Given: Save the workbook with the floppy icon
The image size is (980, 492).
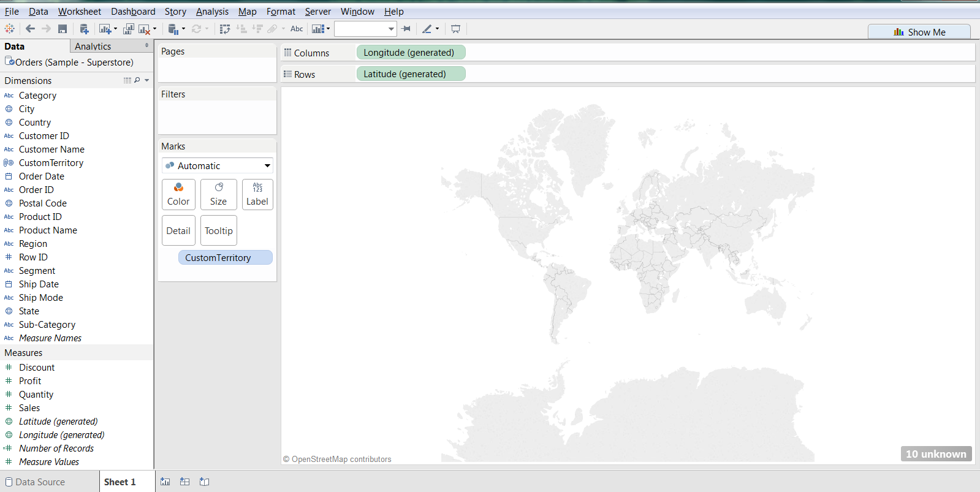Looking at the screenshot, I should 63,29.
